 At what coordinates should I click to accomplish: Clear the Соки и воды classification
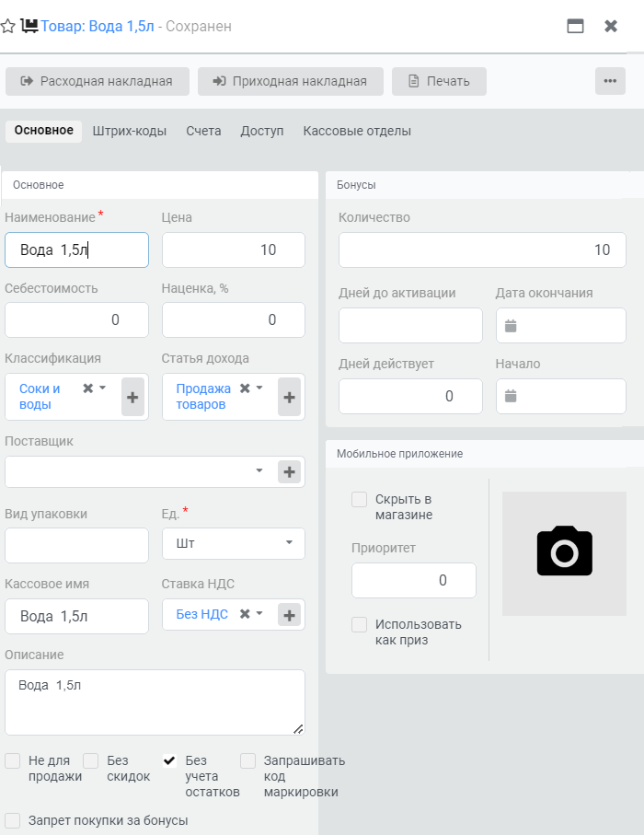click(x=87, y=389)
